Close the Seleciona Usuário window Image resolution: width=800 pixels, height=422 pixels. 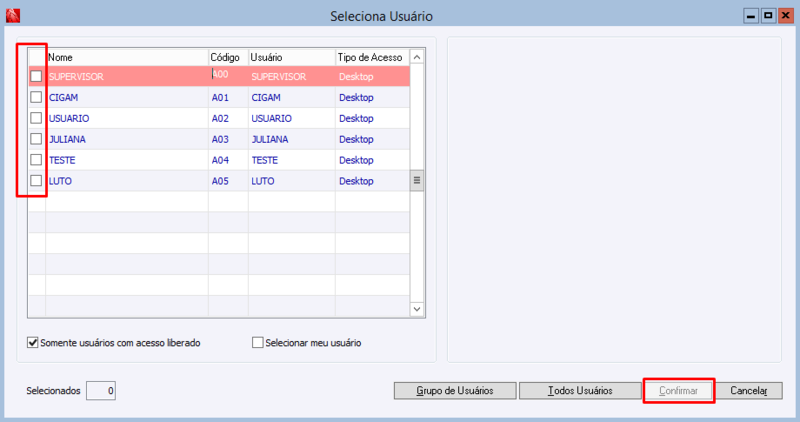coord(785,16)
